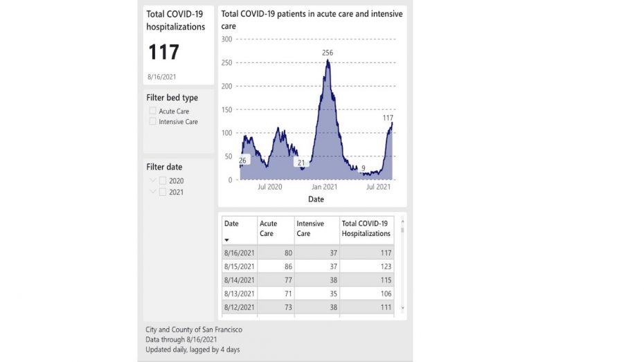Expand the 2020 date filter chevron
Viewport: 644px width, 362px height.
tap(152, 181)
